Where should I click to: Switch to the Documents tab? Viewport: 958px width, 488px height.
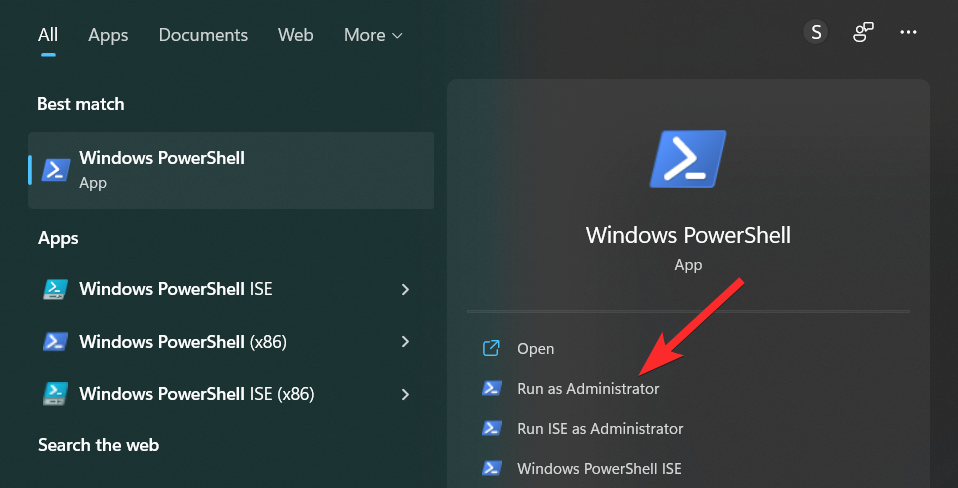(x=203, y=35)
